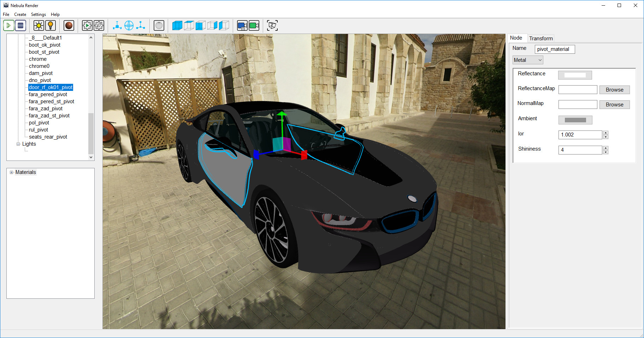Pick the Ambient color swatch
The width and height of the screenshot is (644, 338).
(575, 120)
